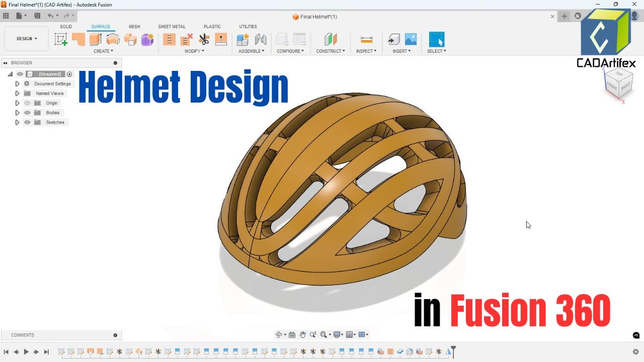Viewport: 644px width, 362px height.
Task: Click the Redo arrow
Action: click(x=66, y=16)
